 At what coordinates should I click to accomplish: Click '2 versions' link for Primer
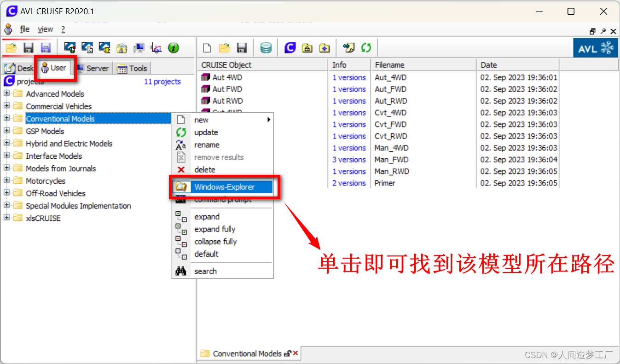(x=349, y=183)
